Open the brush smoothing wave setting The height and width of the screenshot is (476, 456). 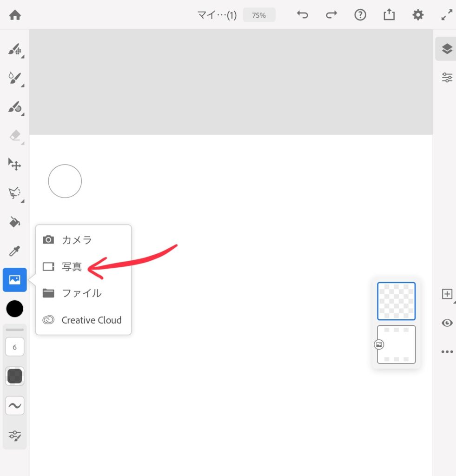14,405
